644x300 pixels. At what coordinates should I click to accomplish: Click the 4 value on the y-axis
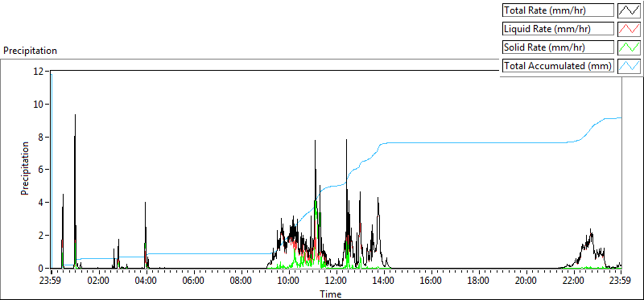pos(42,203)
